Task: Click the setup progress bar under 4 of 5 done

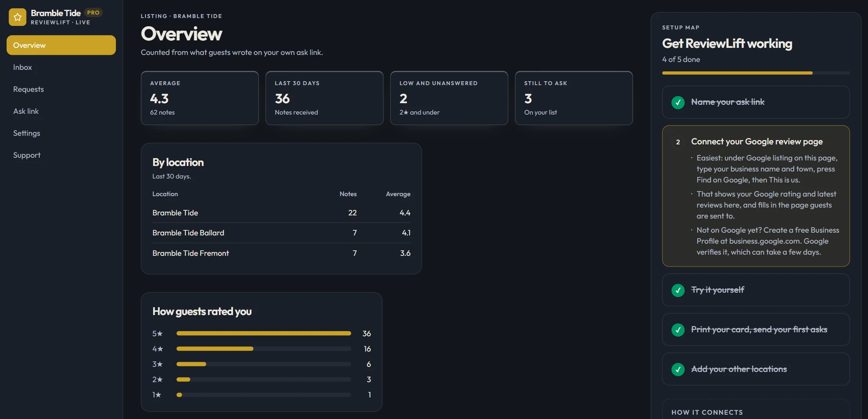Action: tap(756, 73)
